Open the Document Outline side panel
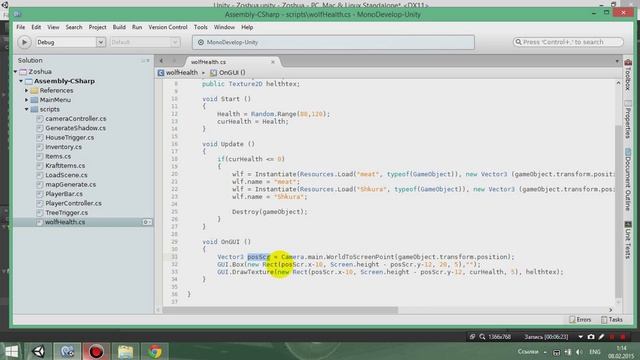 point(628,180)
